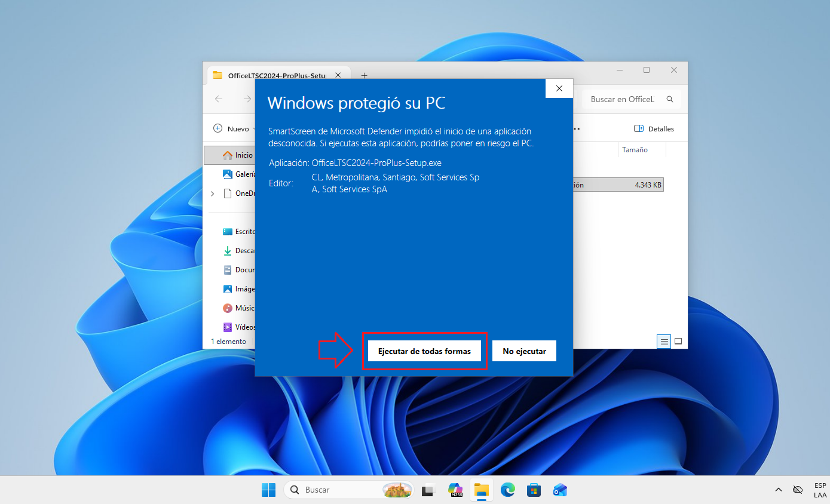The width and height of the screenshot is (830, 504).
Task: Click the application name OfficeLTSC2024-ProPlus-Setup.exe
Action: tap(376, 162)
